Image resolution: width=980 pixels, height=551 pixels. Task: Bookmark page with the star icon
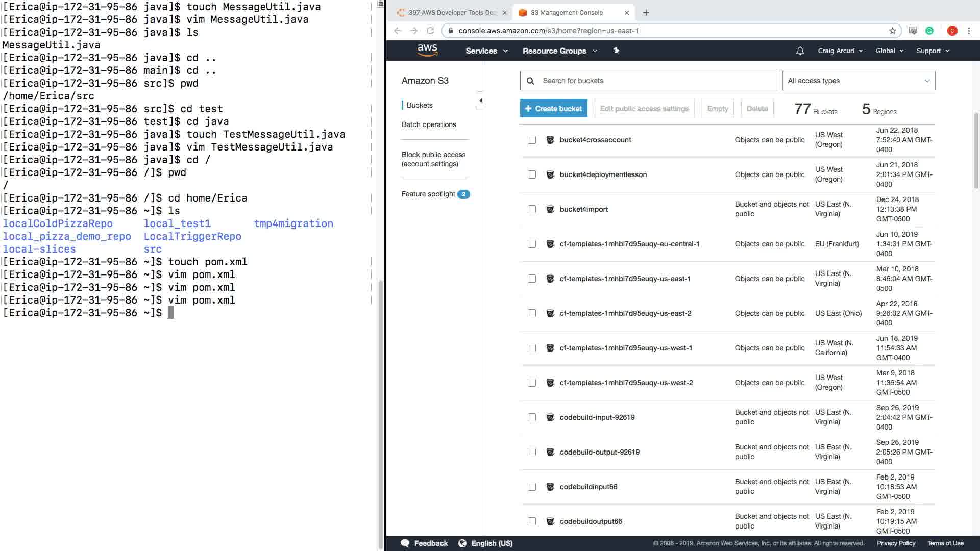coord(892,31)
